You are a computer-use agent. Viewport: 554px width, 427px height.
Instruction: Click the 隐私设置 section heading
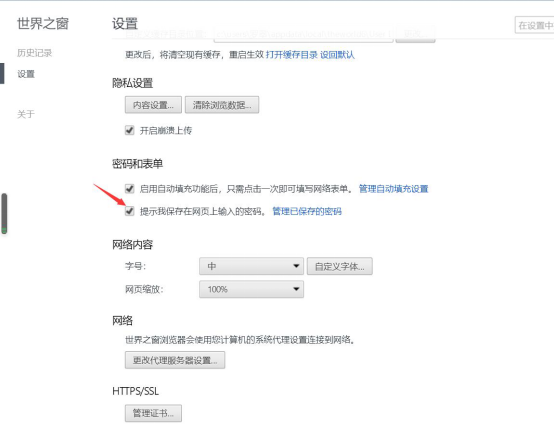click(132, 83)
